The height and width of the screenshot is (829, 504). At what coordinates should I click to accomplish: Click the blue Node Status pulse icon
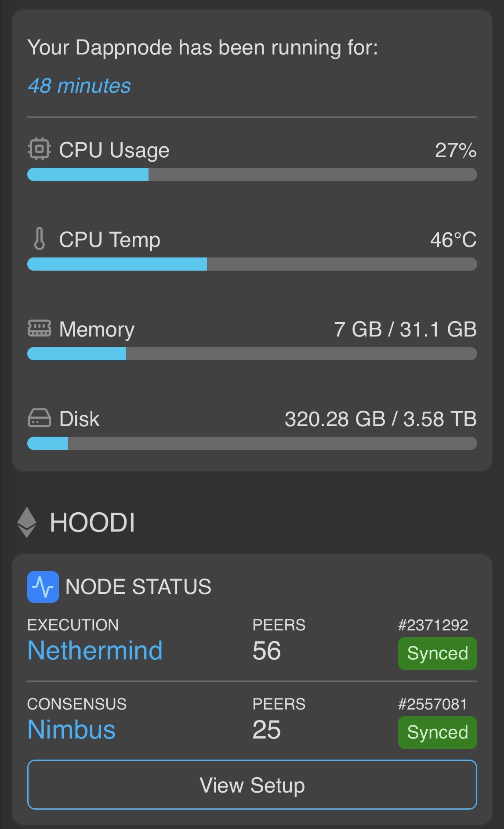(43, 587)
